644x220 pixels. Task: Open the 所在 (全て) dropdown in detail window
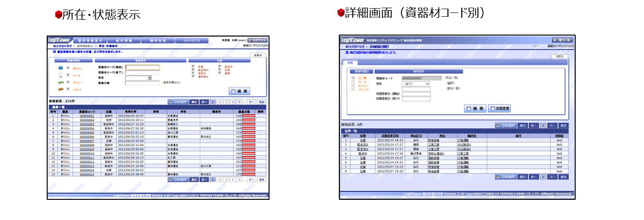click(416, 84)
